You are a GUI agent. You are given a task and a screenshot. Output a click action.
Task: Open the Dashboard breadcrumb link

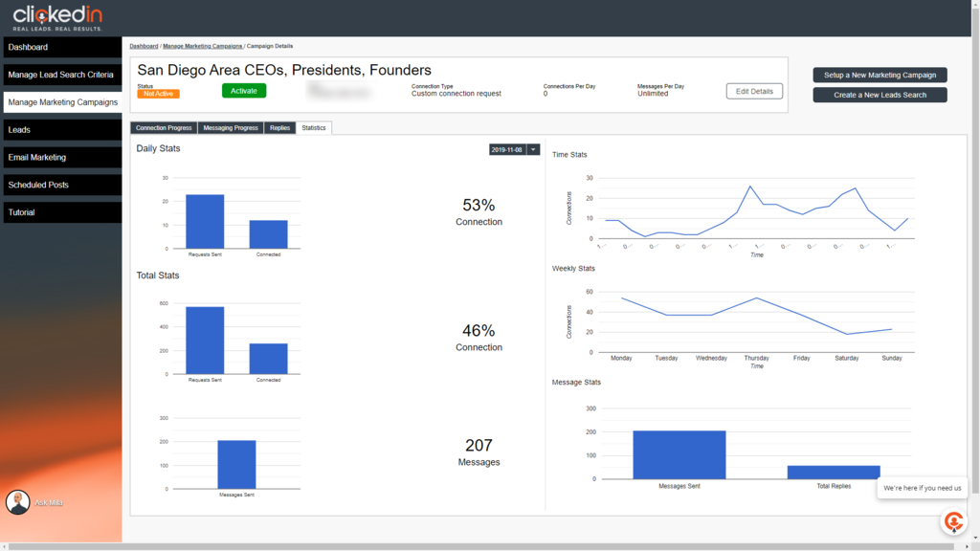coord(144,46)
